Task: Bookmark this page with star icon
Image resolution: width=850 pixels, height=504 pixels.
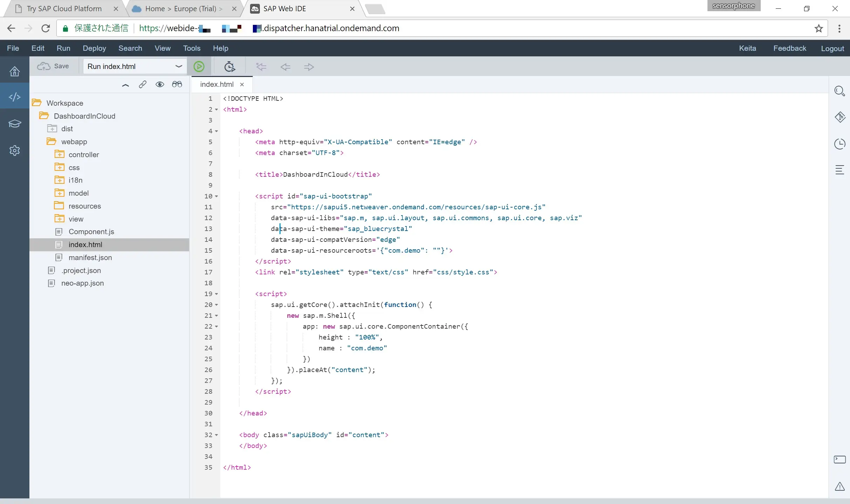Action: pos(818,28)
